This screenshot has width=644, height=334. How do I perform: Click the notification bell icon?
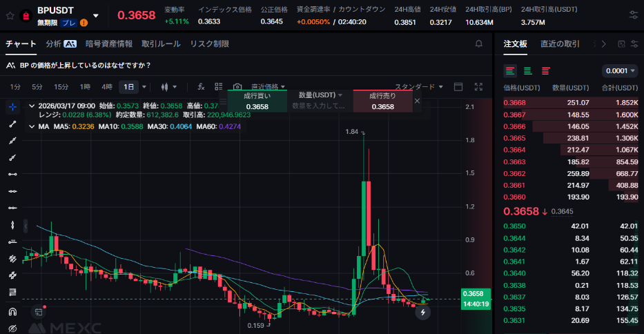[479, 43]
